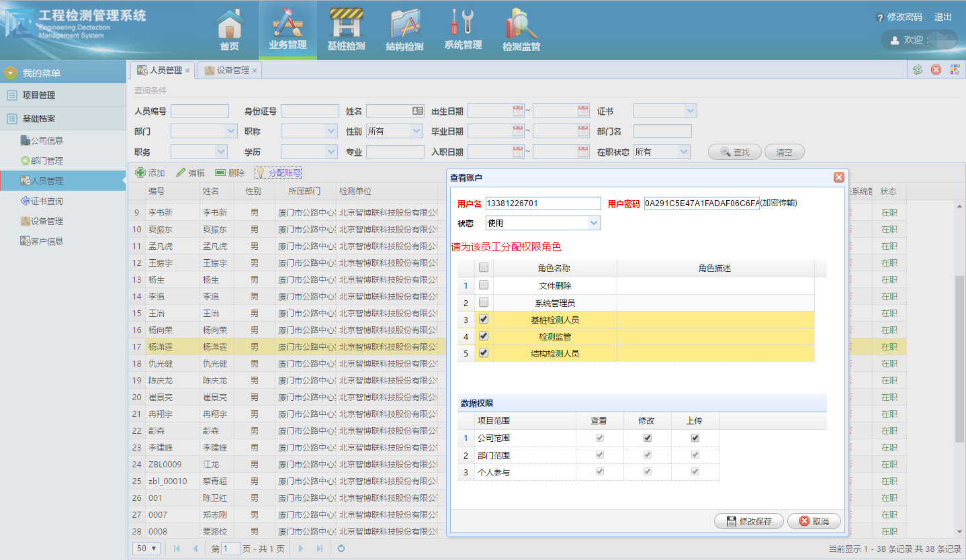Check the 系统管理员 role checkbox

[484, 303]
